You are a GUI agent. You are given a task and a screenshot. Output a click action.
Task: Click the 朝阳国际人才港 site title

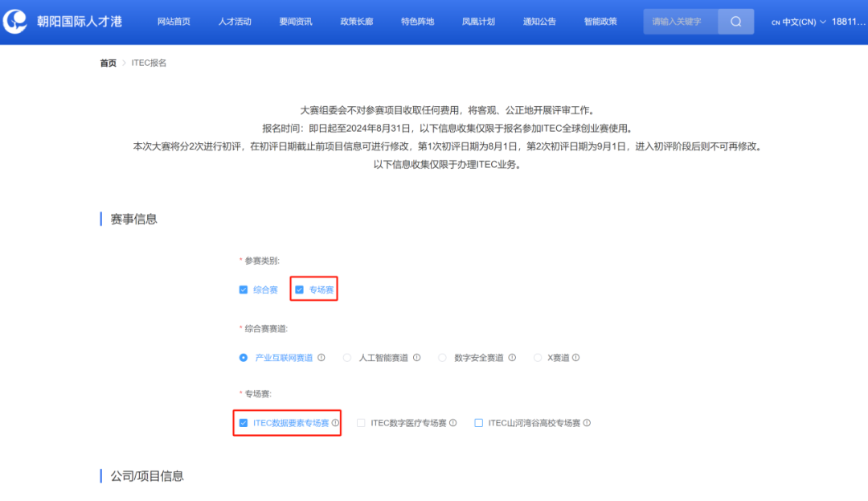pyautogui.click(x=79, y=22)
